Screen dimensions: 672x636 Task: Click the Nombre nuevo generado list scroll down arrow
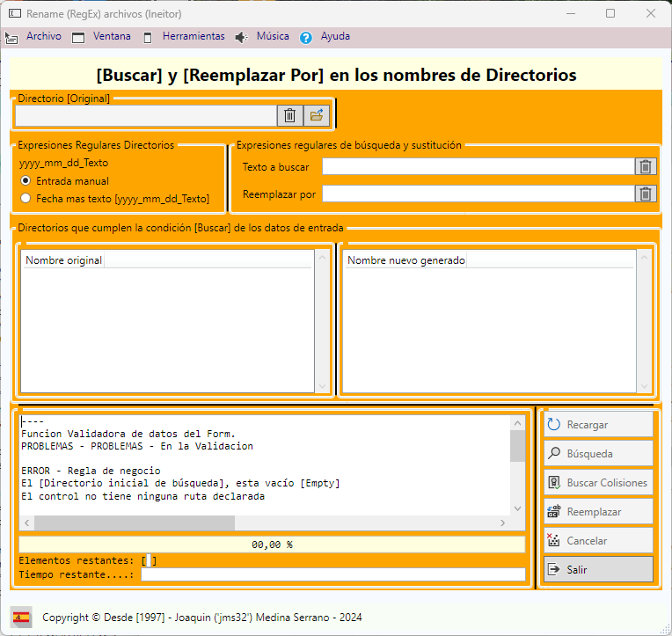coord(644,386)
